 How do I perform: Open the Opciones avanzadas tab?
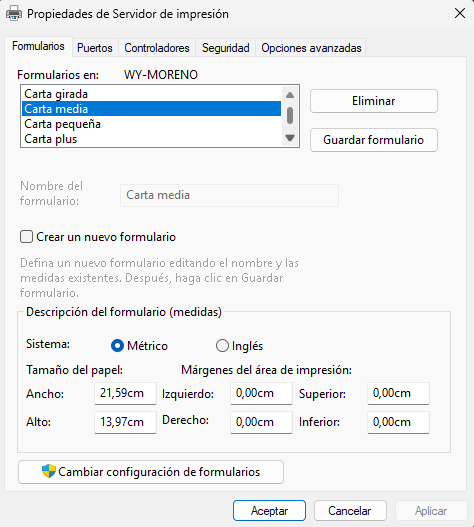click(x=311, y=48)
